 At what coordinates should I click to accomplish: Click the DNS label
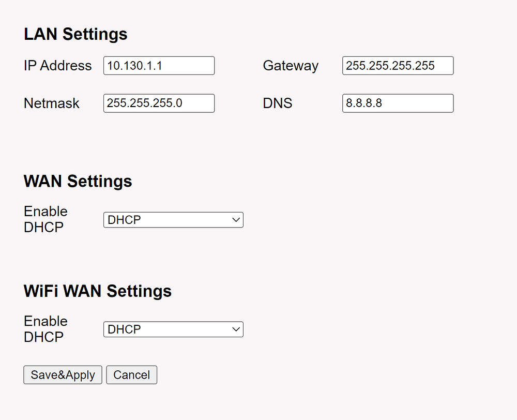tap(278, 103)
